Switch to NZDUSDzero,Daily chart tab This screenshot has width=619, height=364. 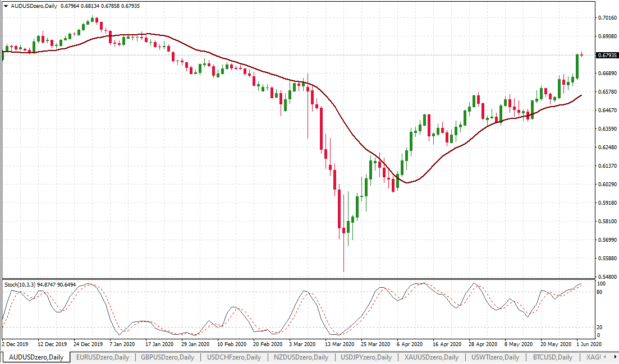(x=300, y=357)
